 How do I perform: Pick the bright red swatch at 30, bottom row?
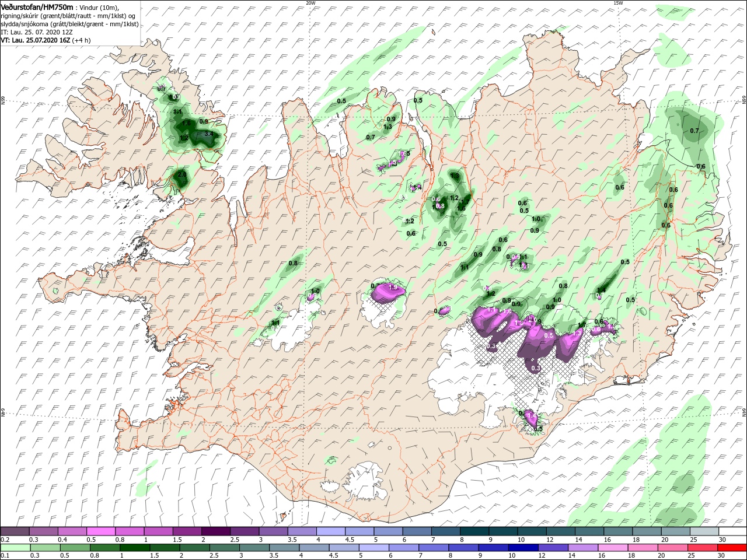click(x=732, y=548)
